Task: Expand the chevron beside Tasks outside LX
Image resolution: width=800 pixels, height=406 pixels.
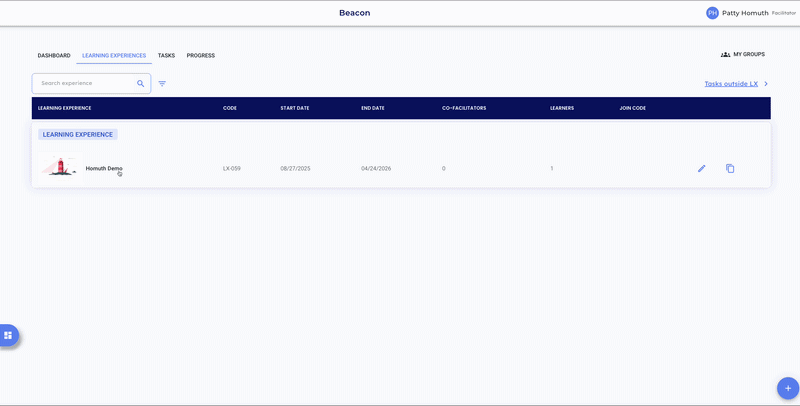Action: click(x=766, y=84)
